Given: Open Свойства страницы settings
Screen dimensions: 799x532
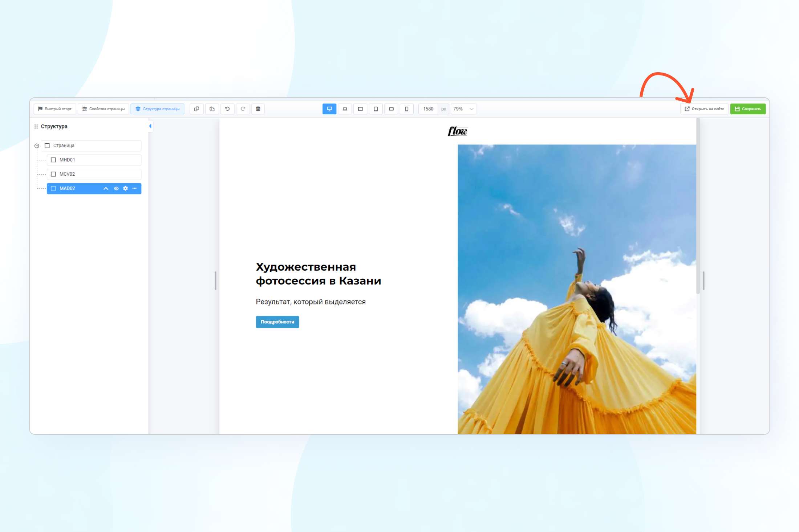Looking at the screenshot, I should point(104,109).
